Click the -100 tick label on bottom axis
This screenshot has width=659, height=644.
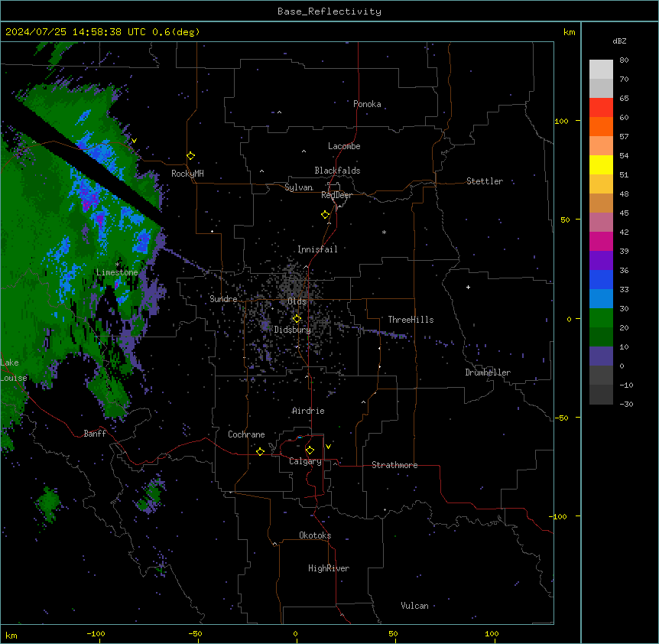pyautogui.click(x=96, y=633)
